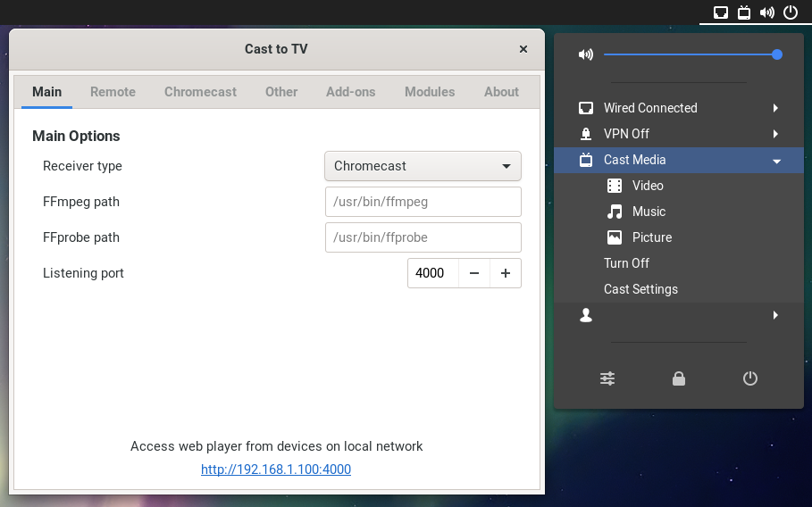Click the Listening port label
Image resolution: width=812 pixels, height=507 pixels.
pos(83,273)
